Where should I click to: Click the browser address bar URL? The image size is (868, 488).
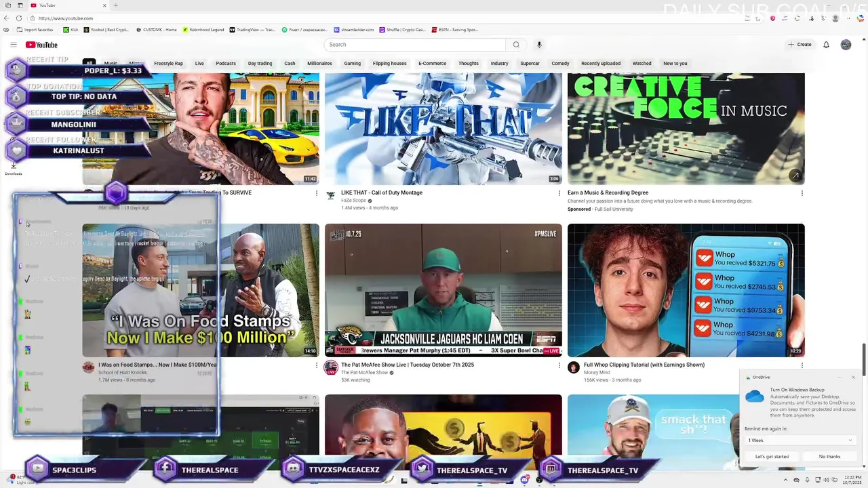click(66, 18)
